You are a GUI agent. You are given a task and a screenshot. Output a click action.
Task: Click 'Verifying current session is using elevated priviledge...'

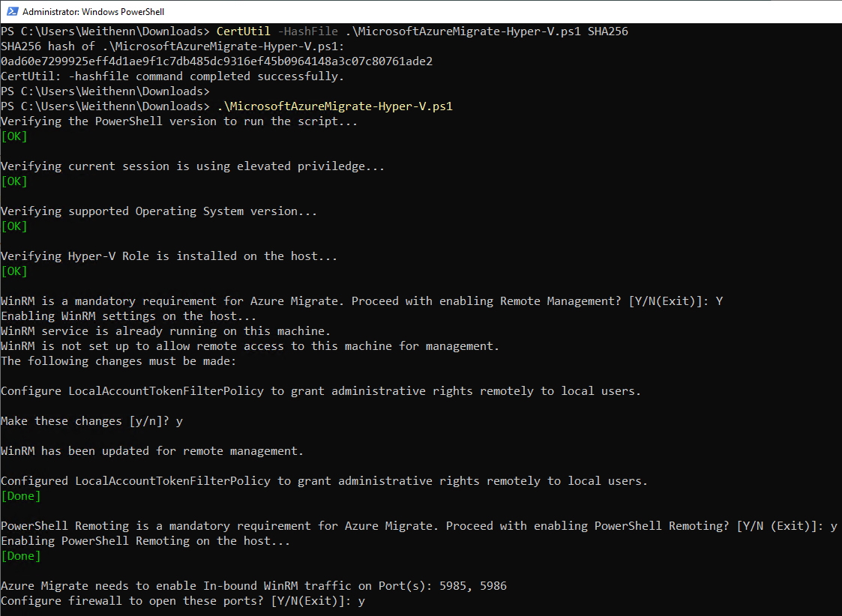193,166
